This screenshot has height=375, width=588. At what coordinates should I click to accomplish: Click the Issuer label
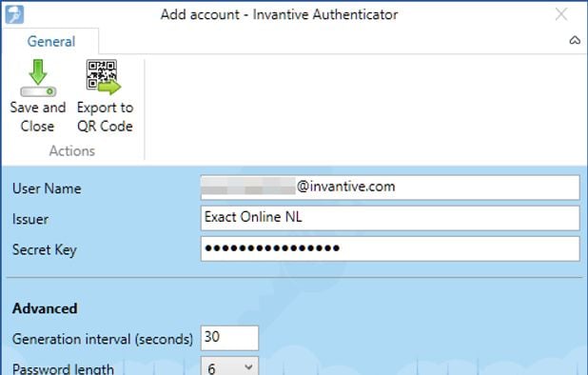30,219
